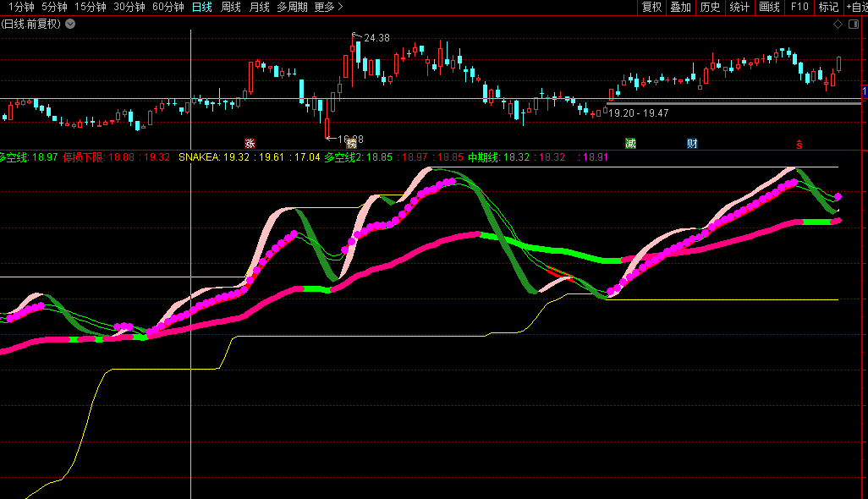Click the small blue indicator at right edge

(x=864, y=90)
